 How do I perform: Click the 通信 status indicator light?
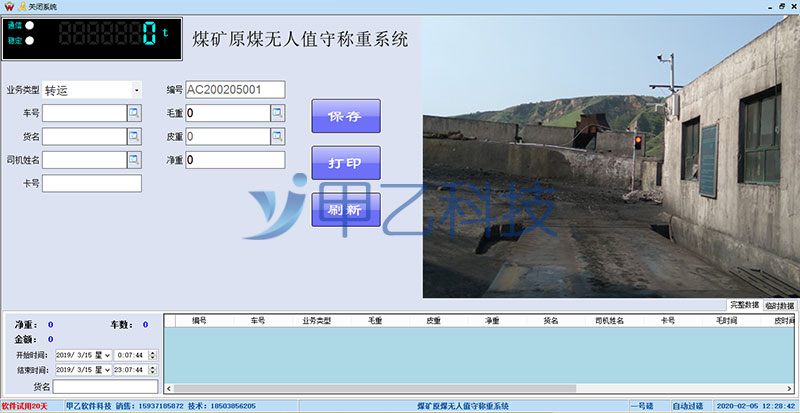29,26
